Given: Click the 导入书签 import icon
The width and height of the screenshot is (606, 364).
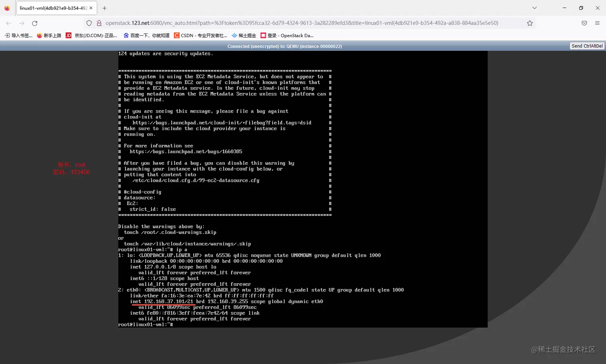Looking at the screenshot, I should point(7,36).
